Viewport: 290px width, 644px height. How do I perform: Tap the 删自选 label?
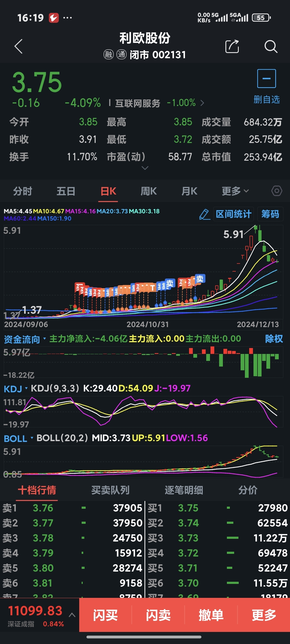click(267, 100)
